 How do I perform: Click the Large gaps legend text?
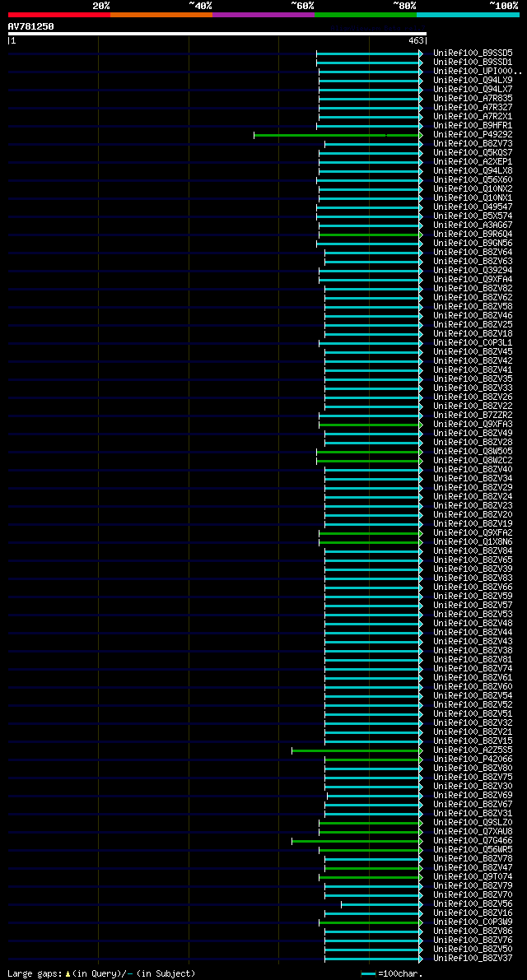point(101,973)
